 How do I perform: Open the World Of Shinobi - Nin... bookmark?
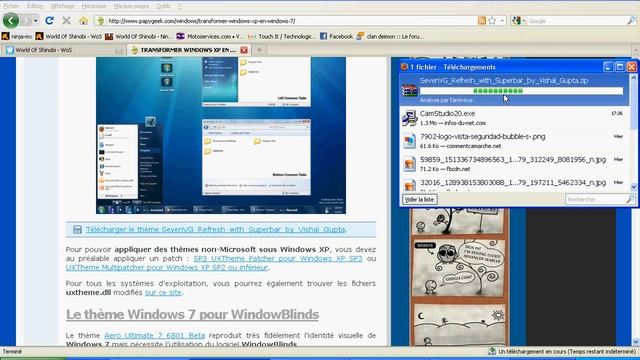(x=138, y=36)
